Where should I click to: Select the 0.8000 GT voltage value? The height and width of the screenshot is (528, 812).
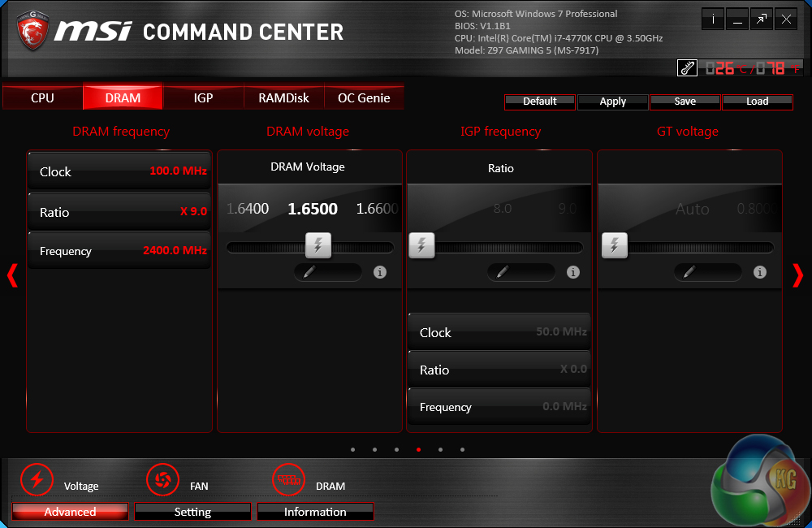coord(757,209)
